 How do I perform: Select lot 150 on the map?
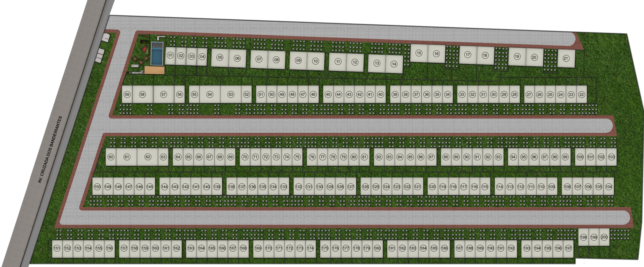pyautogui.click(x=97, y=187)
